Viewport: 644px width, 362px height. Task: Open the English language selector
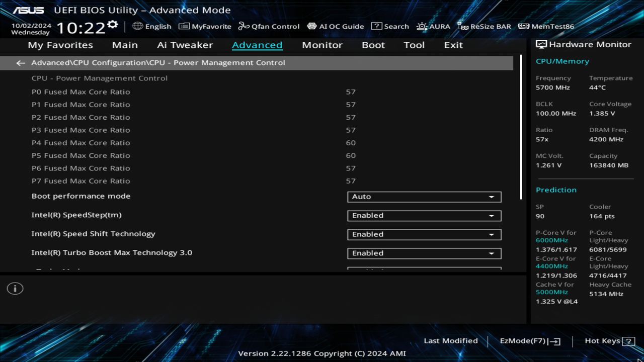(x=152, y=26)
